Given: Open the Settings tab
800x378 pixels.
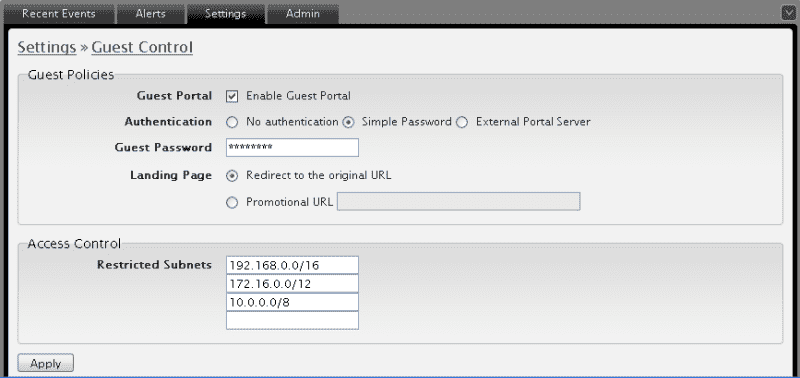Looking at the screenshot, I should pos(226,14).
